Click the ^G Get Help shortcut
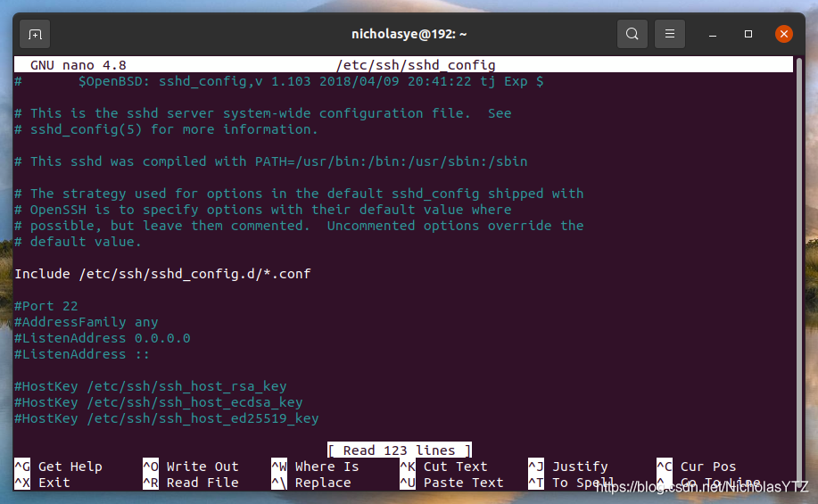Screen dimensions: 818x504 coord(59,467)
